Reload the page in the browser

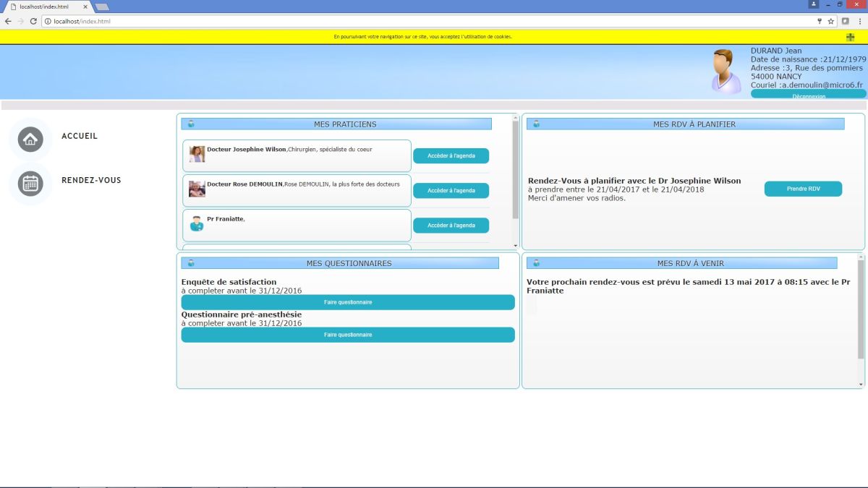click(33, 22)
